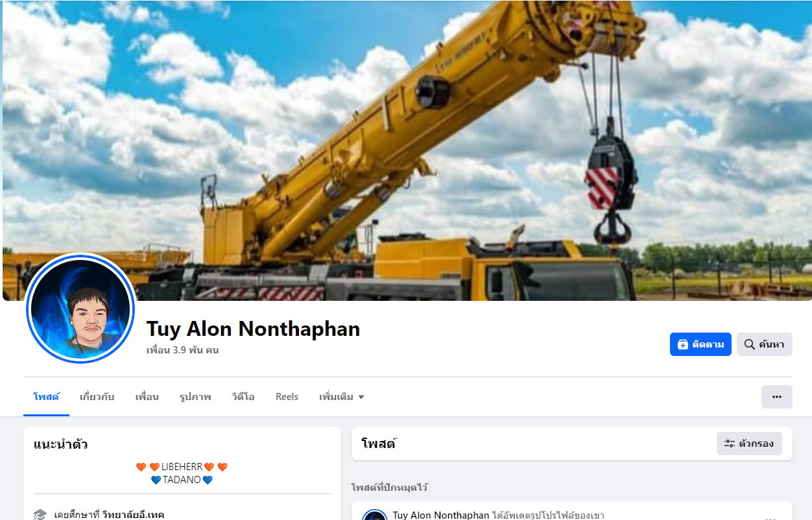Click the วิทยาลัยอี.เทค school link
The height and width of the screenshot is (520, 812).
(x=133, y=515)
